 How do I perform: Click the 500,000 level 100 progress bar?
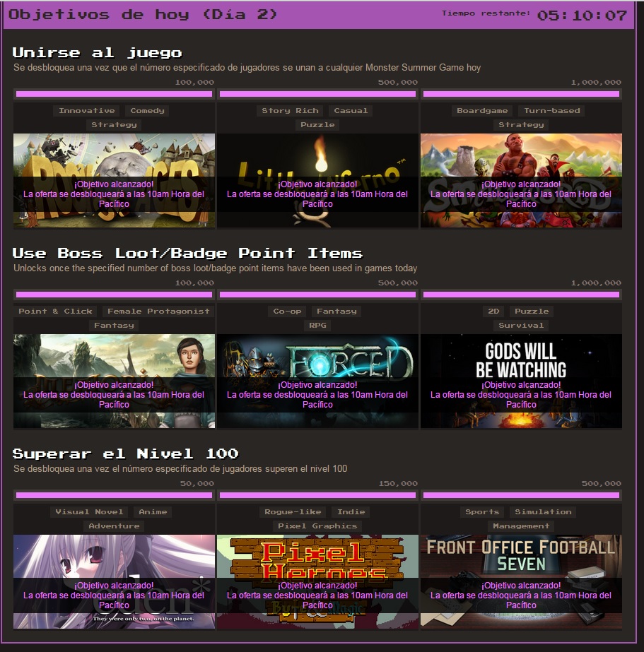pyautogui.click(x=521, y=495)
